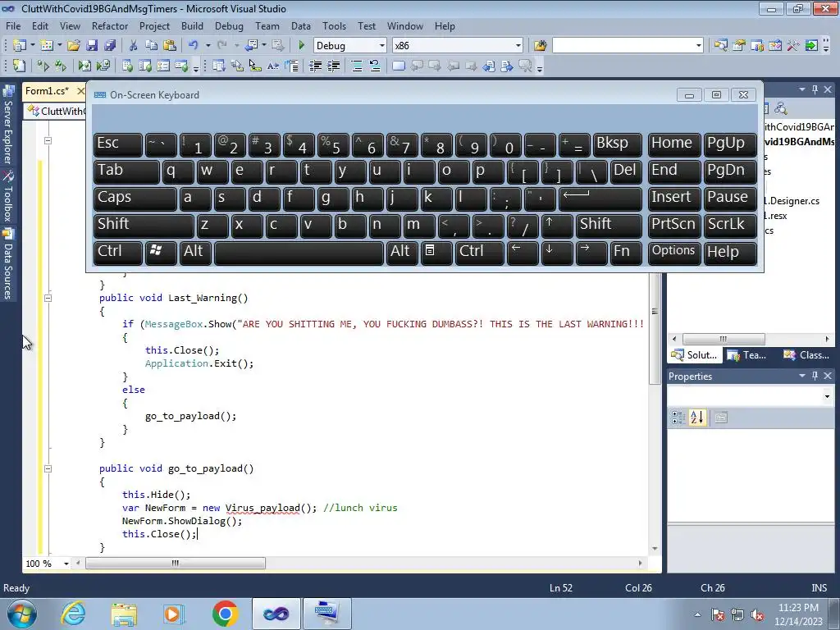Open Internet Explorer from the taskbar
This screenshot has width=840, height=630.
73,614
